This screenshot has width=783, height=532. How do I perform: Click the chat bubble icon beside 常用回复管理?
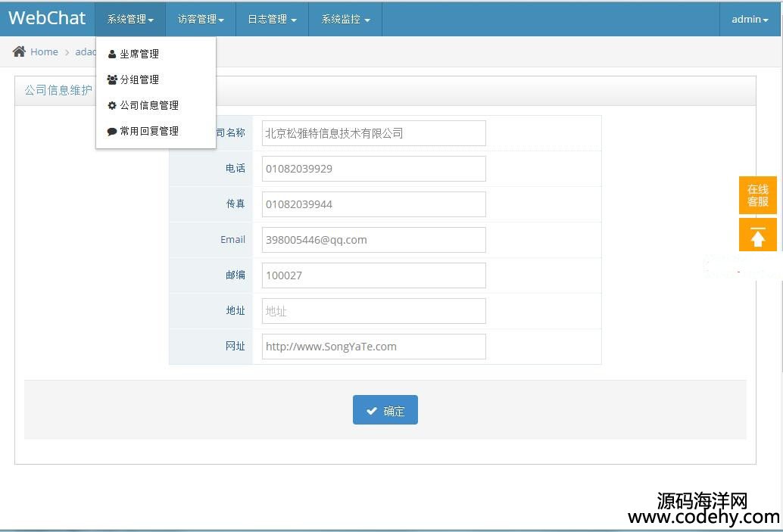click(112, 132)
